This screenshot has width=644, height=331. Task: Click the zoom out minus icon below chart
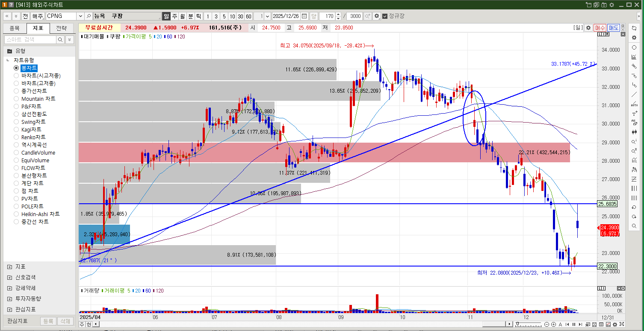point(547,325)
